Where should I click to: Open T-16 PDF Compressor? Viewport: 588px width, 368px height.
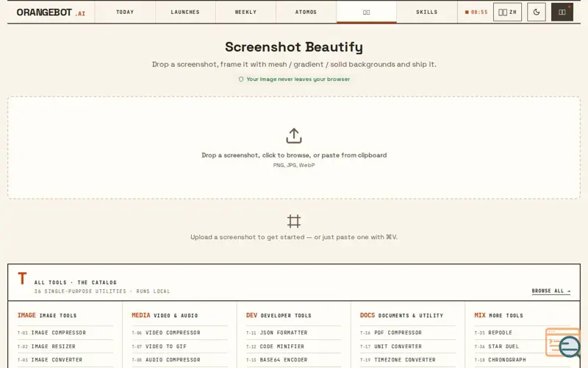coord(408,333)
